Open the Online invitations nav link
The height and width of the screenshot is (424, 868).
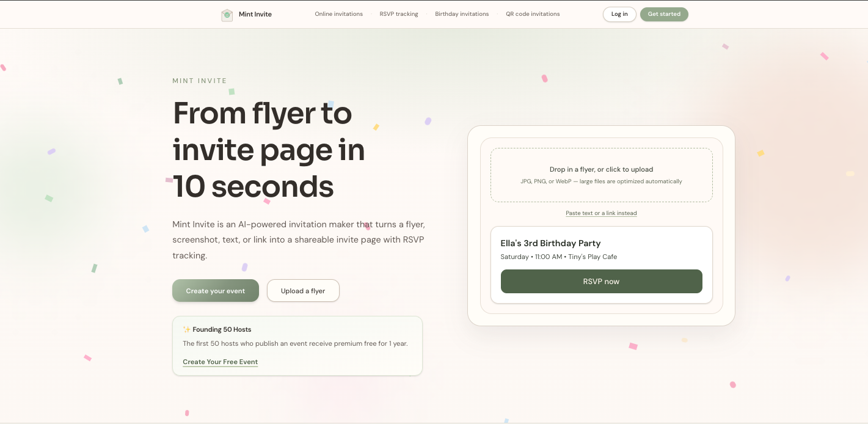pyautogui.click(x=338, y=14)
